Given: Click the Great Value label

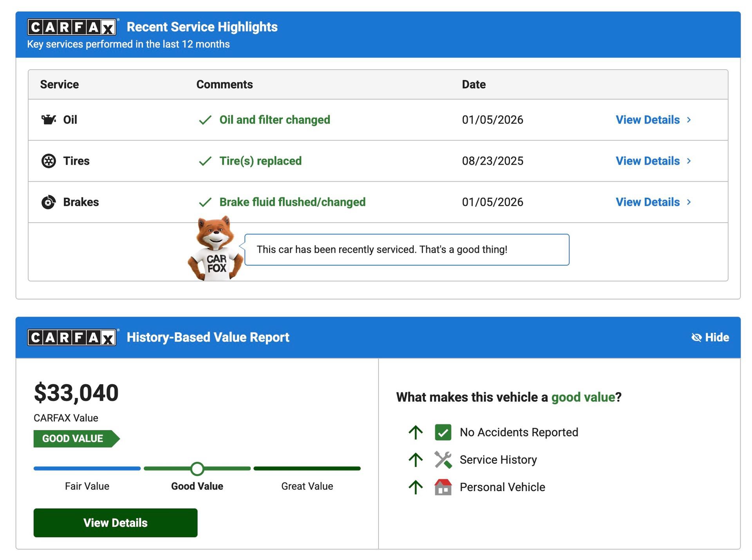Looking at the screenshot, I should pos(307,486).
